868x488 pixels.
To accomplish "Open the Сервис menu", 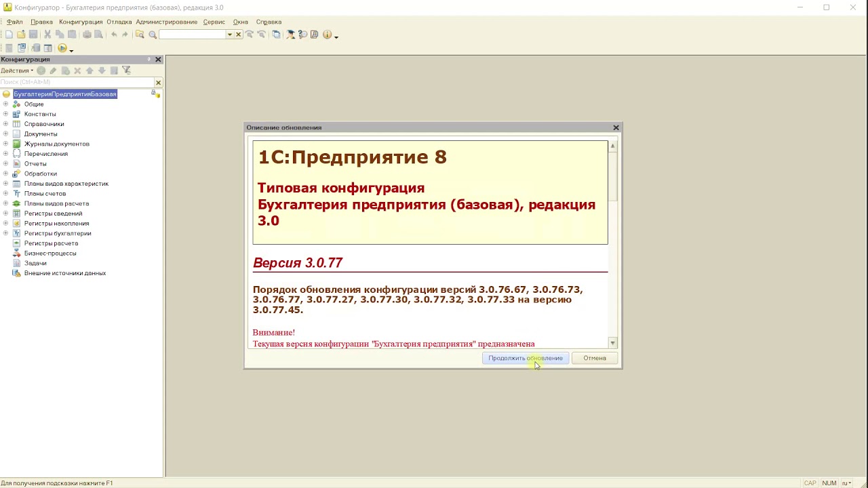I will coord(214,22).
